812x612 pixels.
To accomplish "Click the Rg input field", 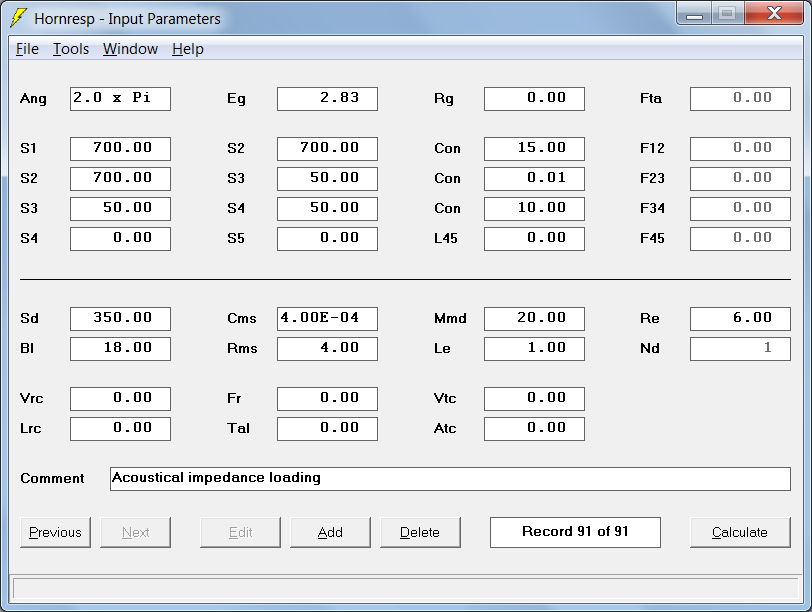I will coord(534,99).
